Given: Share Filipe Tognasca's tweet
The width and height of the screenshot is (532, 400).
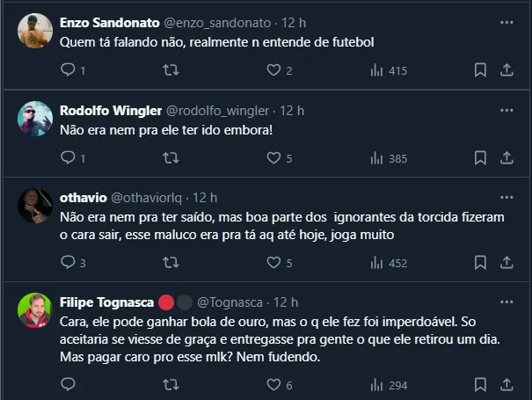Looking at the screenshot, I should pos(506,385).
